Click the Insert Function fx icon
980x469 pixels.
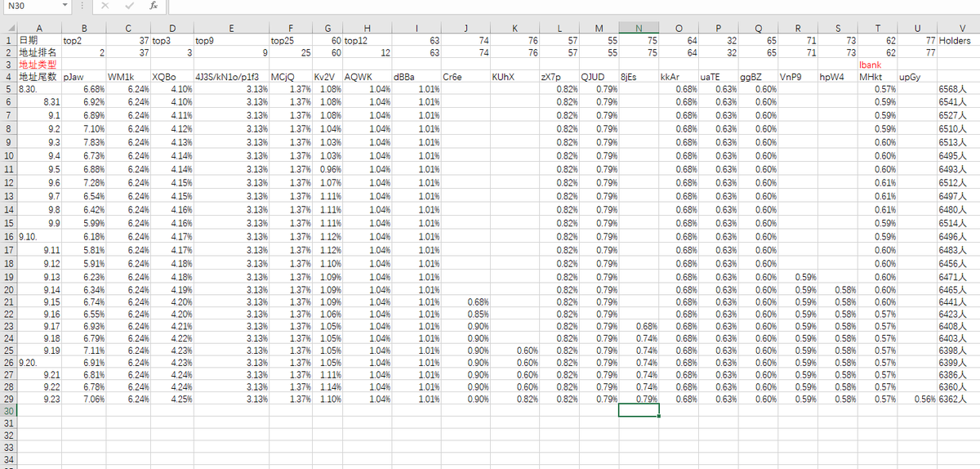pos(153,6)
